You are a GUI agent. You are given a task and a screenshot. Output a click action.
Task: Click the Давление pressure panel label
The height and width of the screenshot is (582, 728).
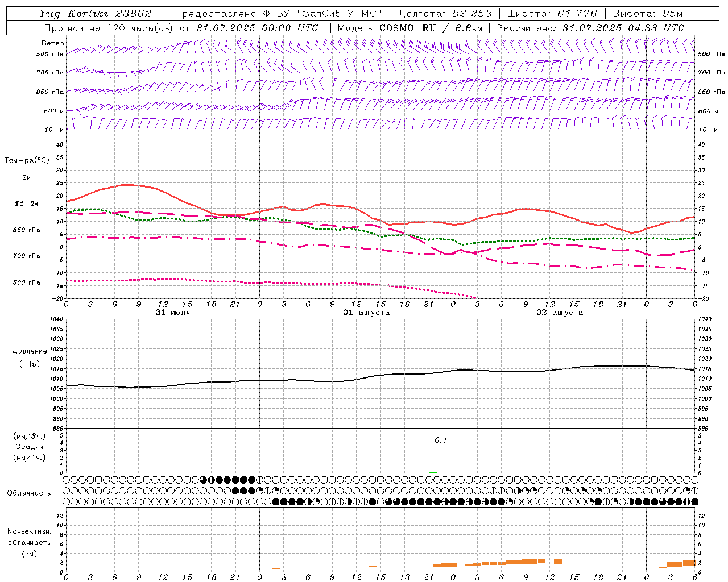(x=30, y=351)
